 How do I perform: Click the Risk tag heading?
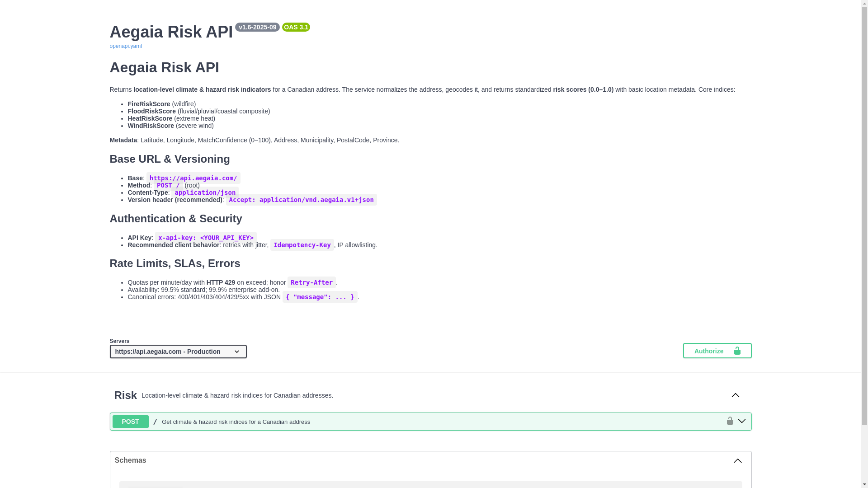(125, 395)
